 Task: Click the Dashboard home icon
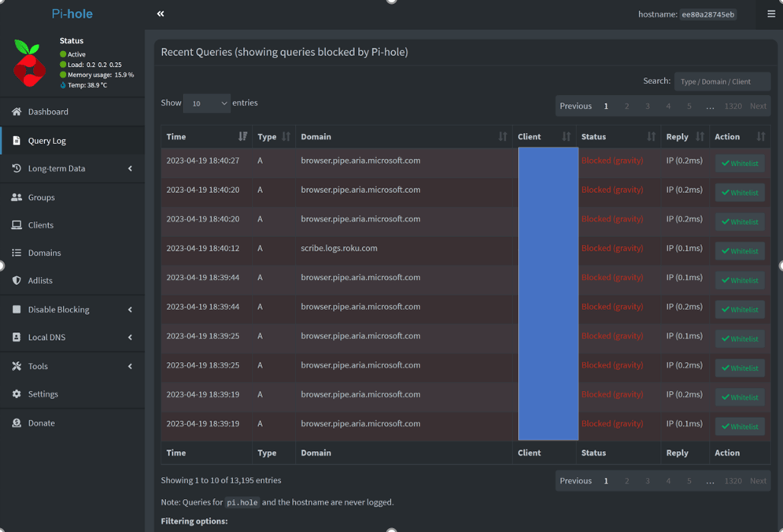tap(17, 112)
